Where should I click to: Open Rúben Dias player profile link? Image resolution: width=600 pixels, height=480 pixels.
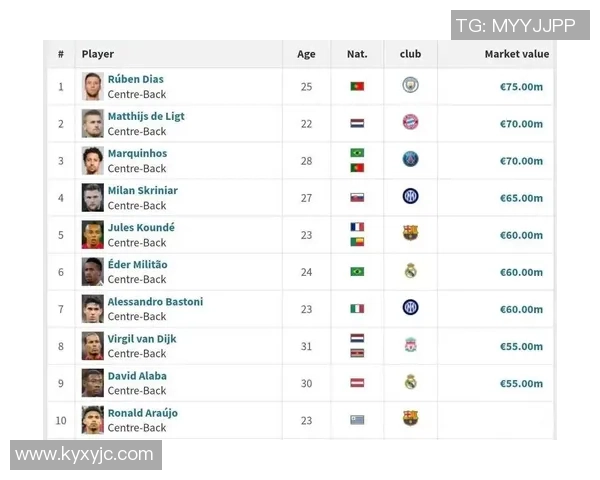[x=136, y=79]
